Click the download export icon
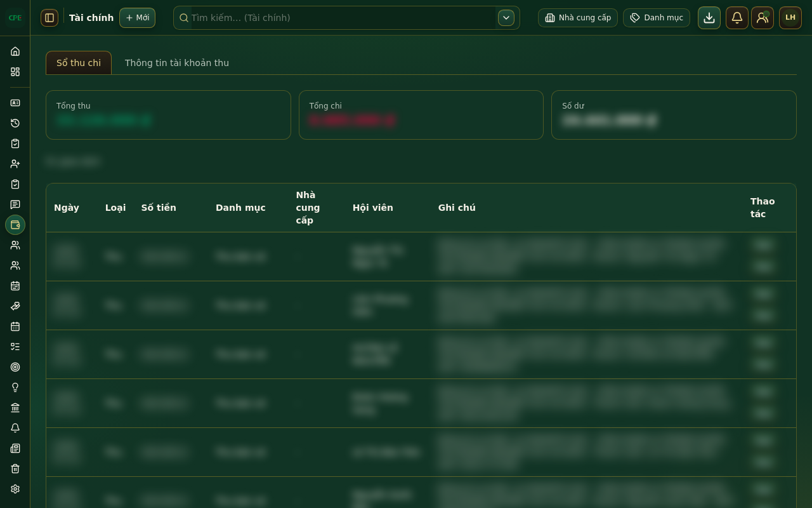 (x=709, y=18)
